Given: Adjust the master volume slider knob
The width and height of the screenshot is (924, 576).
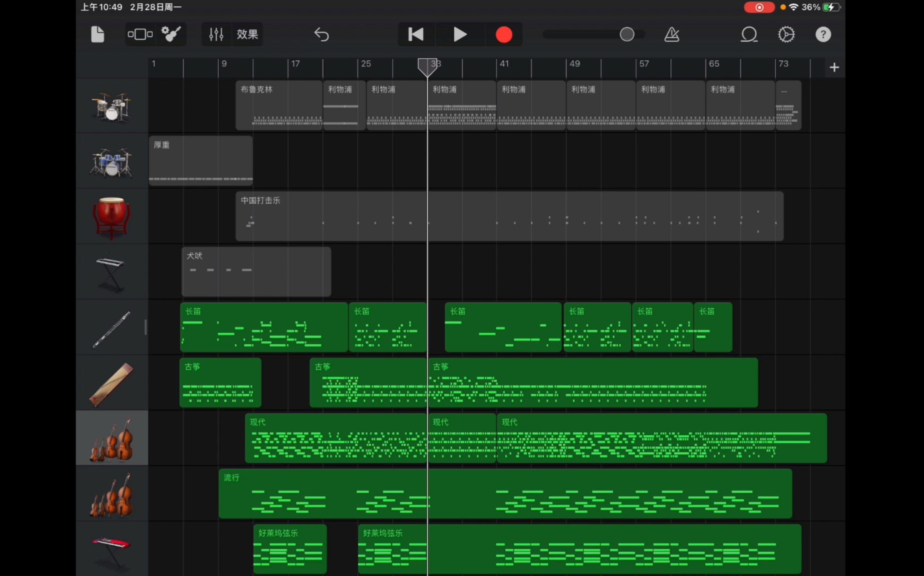Looking at the screenshot, I should pos(627,34).
